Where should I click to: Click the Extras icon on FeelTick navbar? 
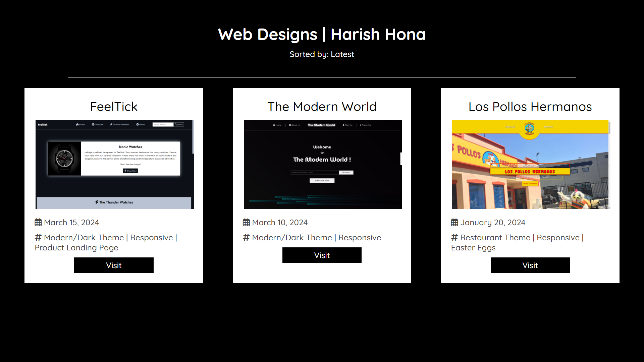(x=137, y=124)
